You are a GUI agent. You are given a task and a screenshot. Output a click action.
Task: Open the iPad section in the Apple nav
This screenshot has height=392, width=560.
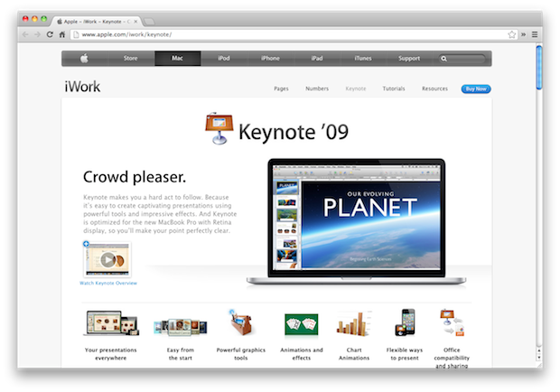click(317, 58)
